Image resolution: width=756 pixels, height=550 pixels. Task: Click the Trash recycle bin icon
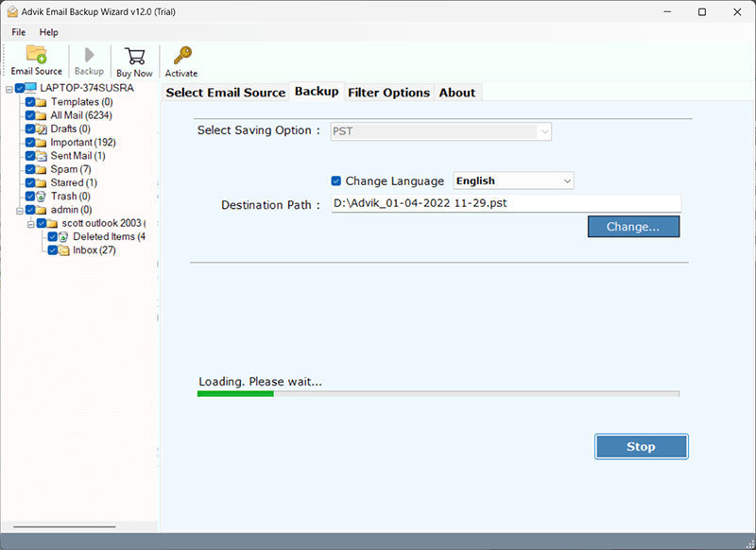click(x=41, y=197)
